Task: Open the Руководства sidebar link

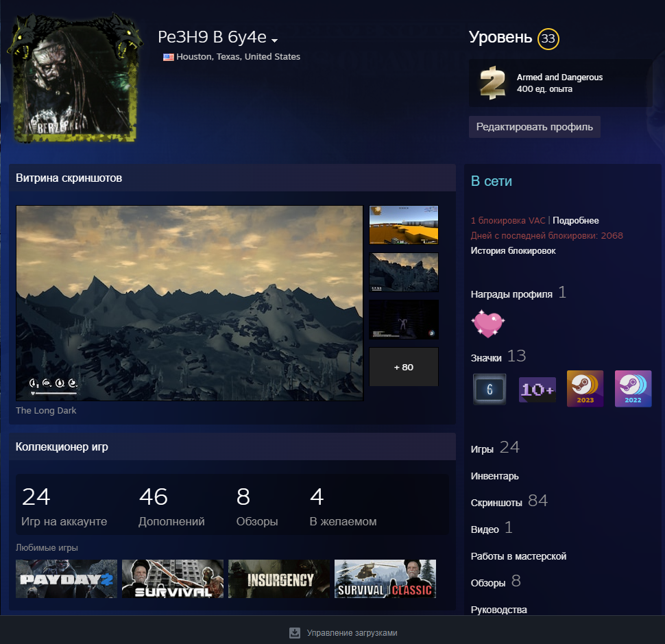Action: click(x=499, y=610)
